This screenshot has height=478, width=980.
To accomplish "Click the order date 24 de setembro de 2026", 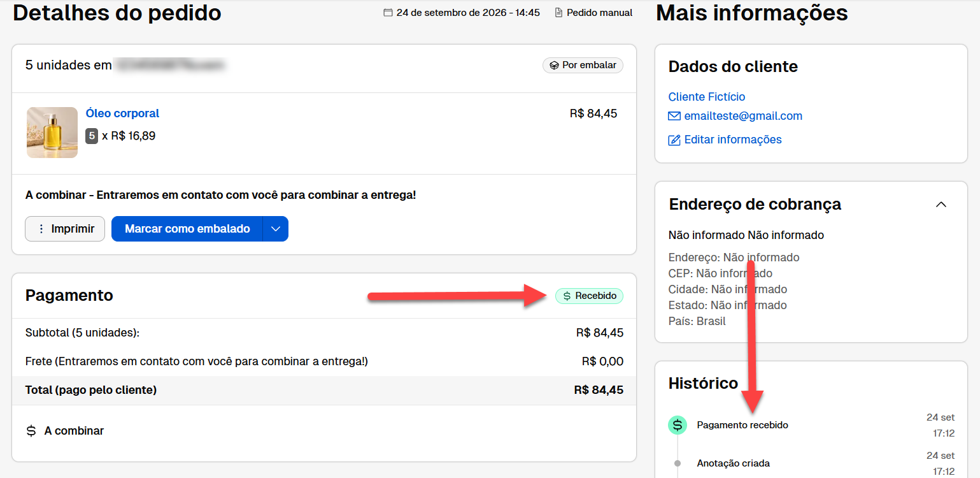I will [x=468, y=13].
